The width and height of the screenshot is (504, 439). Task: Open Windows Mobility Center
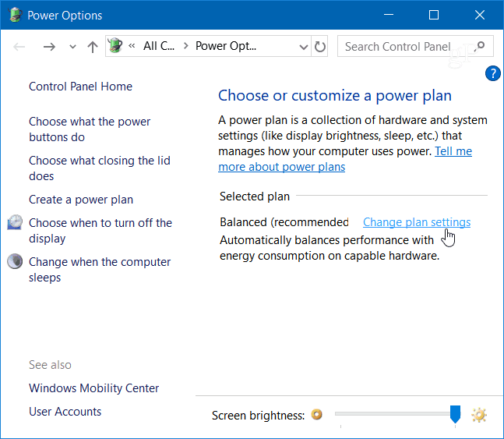point(93,388)
